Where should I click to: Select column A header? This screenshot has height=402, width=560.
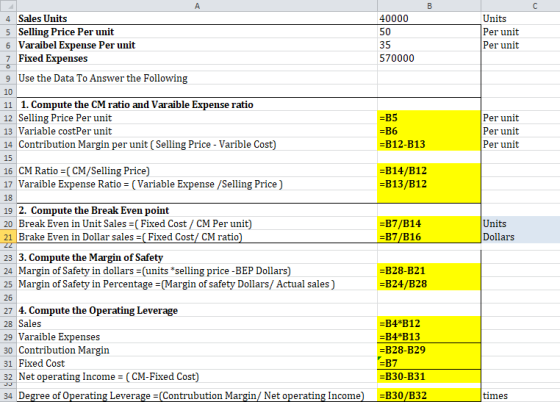tap(197, 5)
